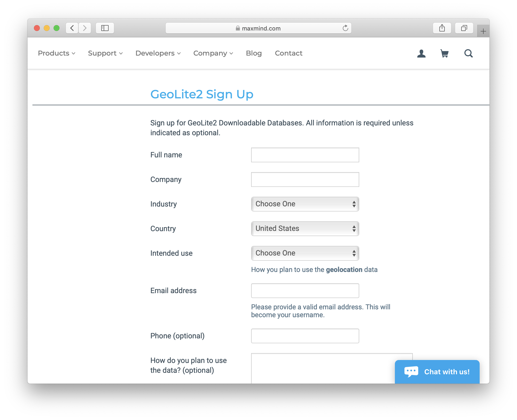517x420 pixels.
Task: Open the Country dropdown showing United States
Action: click(x=305, y=229)
